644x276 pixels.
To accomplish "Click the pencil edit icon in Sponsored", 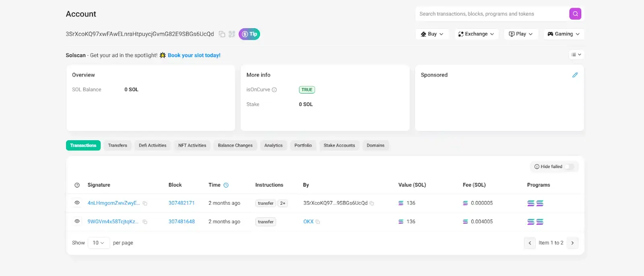I will tap(575, 75).
